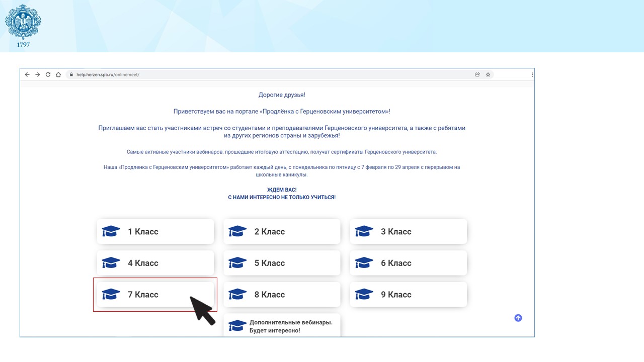Click the address bar with help.herzen.spb.ru/onlinemeet/

(x=280, y=74)
